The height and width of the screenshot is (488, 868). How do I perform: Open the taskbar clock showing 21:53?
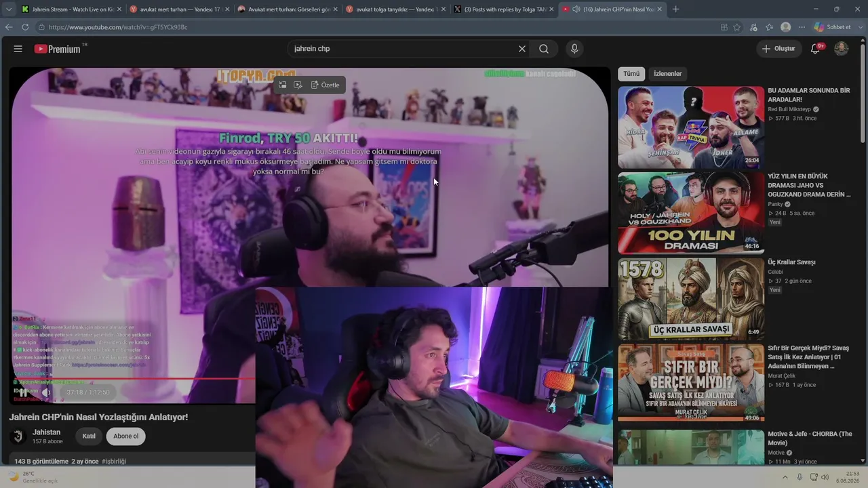(848, 477)
